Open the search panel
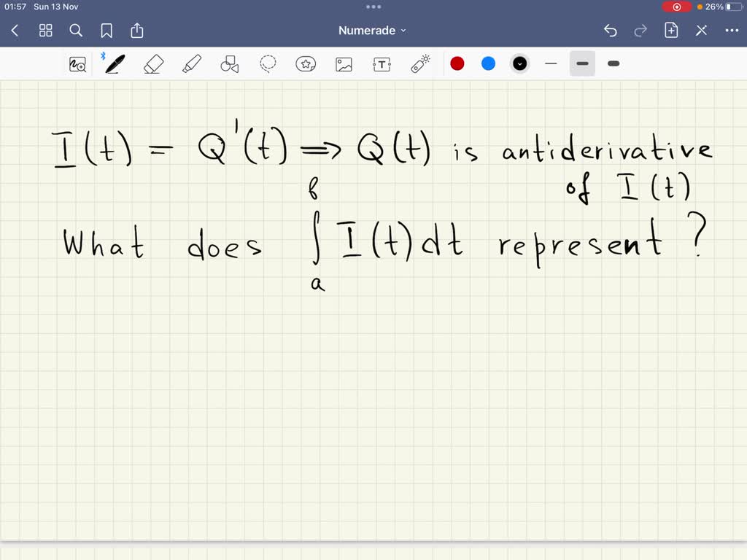 click(x=76, y=31)
